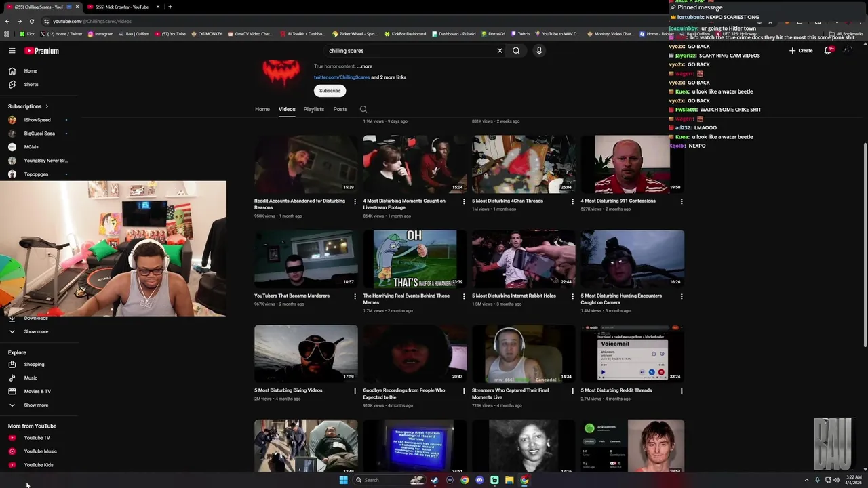Open options for YouTubers That Became Murderers
Viewport: 868px width, 488px height.
(355, 296)
